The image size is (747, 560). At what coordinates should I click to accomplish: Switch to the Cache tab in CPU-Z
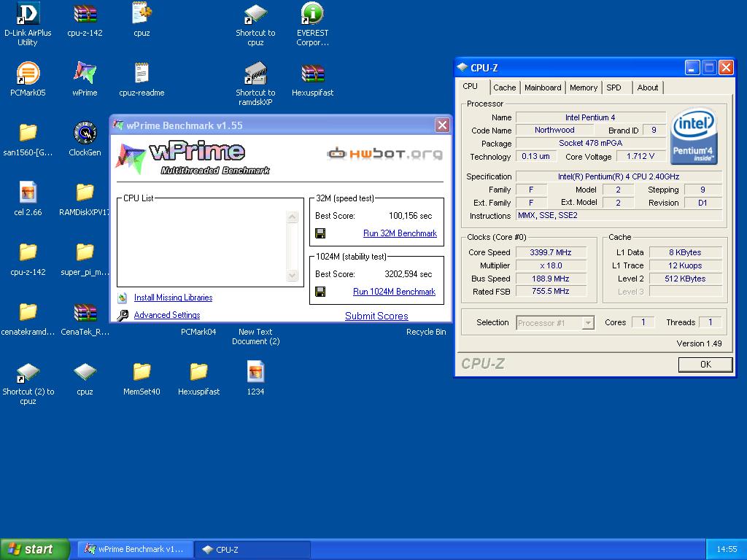coord(505,87)
